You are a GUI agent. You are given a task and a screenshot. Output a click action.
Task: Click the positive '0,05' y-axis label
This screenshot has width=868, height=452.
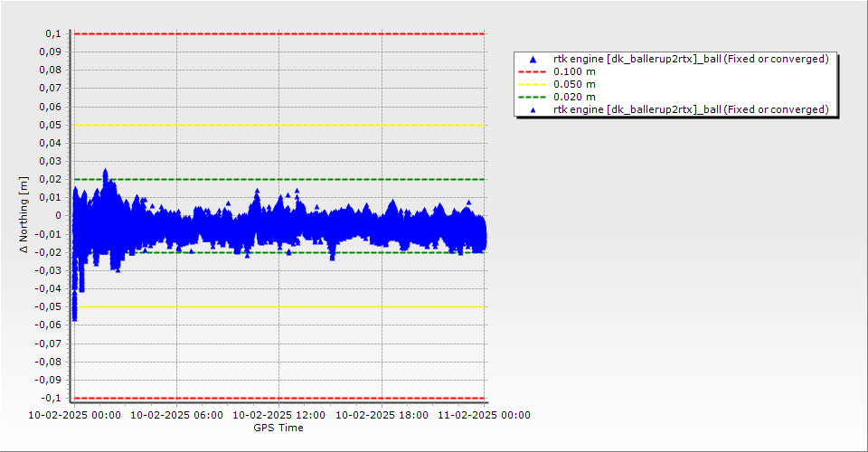click(x=51, y=125)
